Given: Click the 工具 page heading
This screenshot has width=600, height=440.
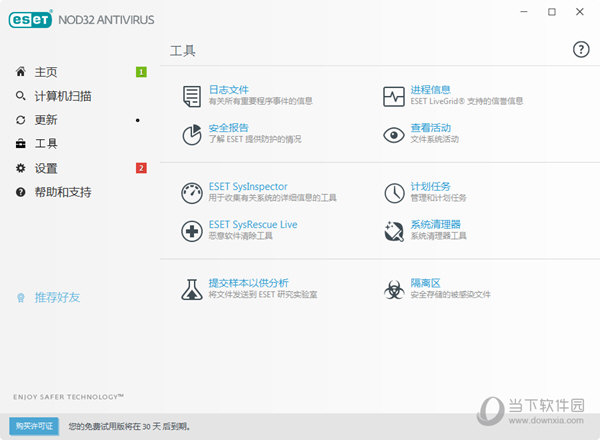Looking at the screenshot, I should point(183,51).
